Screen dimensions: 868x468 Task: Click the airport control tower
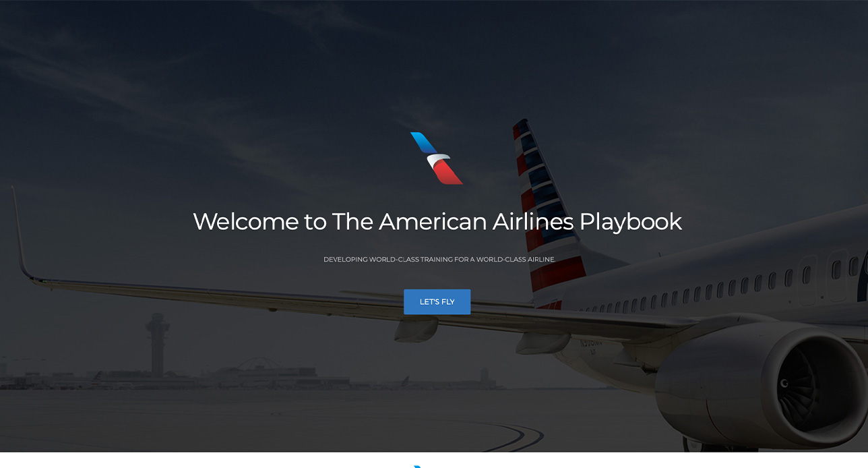pos(156,344)
